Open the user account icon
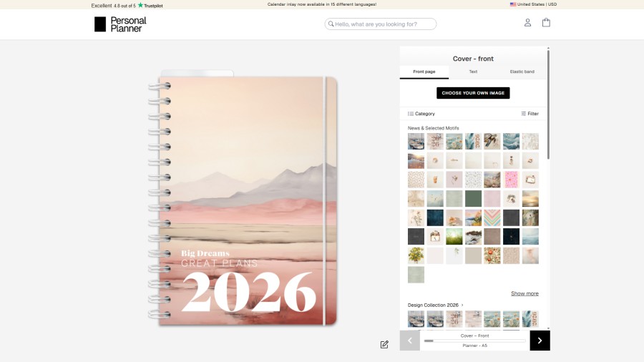This screenshot has width=644, height=362. pyautogui.click(x=527, y=23)
